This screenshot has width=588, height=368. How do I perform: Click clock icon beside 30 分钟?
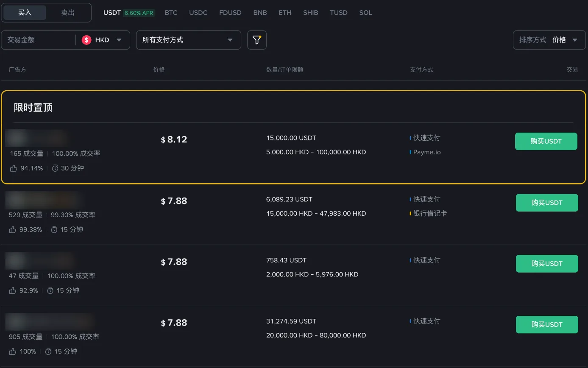55,168
